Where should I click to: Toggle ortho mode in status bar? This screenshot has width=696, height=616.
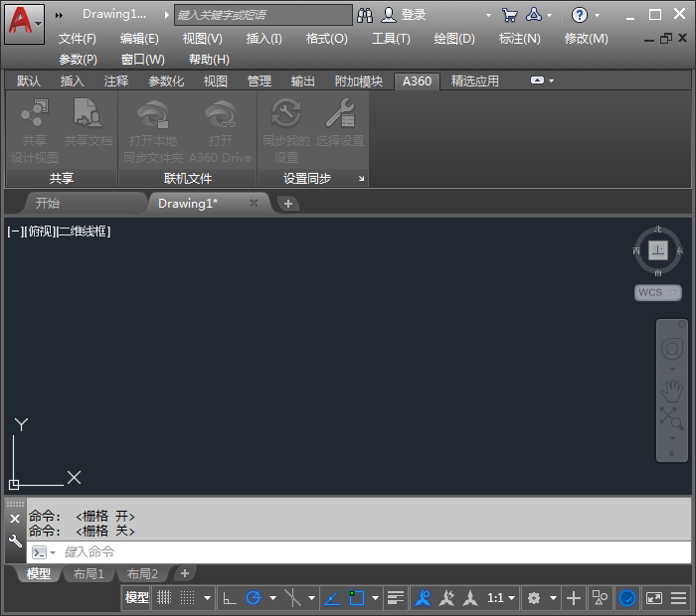[230, 598]
